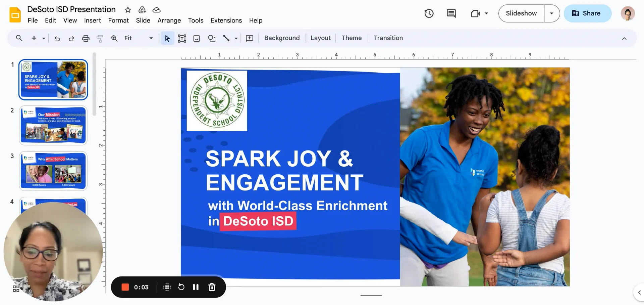Open the Edit menu
Viewport: 644px width, 305px height.
(50, 20)
